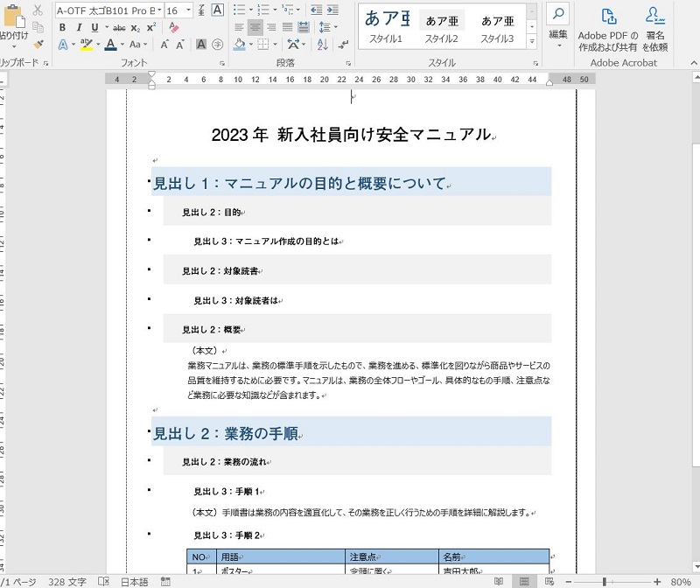Clear all formatting with the eraser icon
Screen dimensions: 700x588
click(172, 27)
